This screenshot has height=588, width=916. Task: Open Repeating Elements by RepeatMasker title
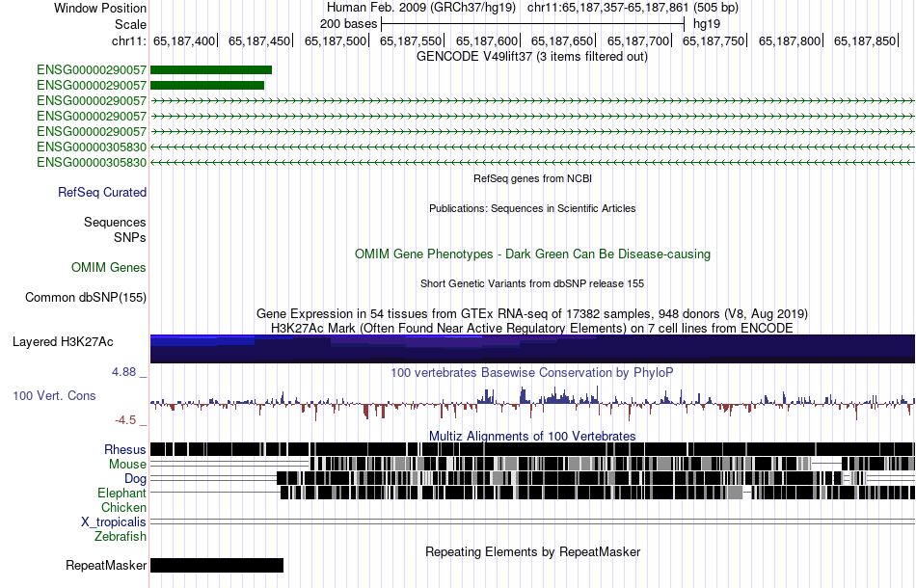pyautogui.click(x=532, y=551)
